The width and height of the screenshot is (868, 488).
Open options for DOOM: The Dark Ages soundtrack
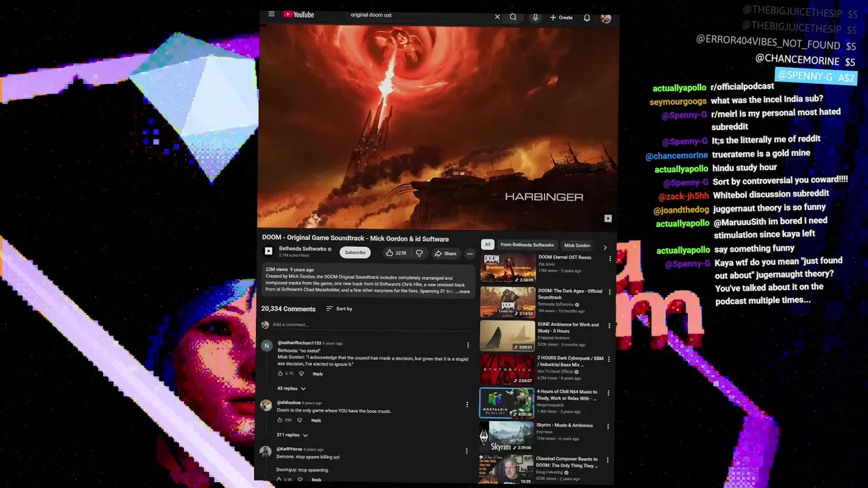(x=609, y=292)
